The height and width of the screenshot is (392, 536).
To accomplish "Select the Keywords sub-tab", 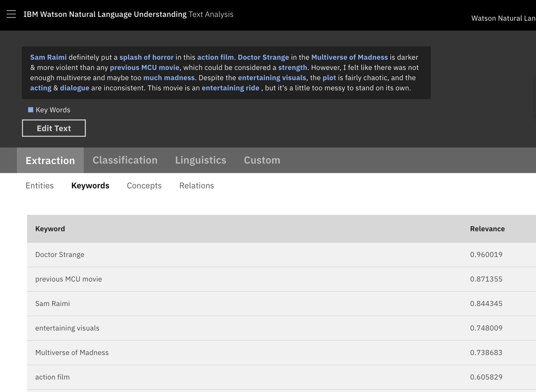I will click(90, 186).
